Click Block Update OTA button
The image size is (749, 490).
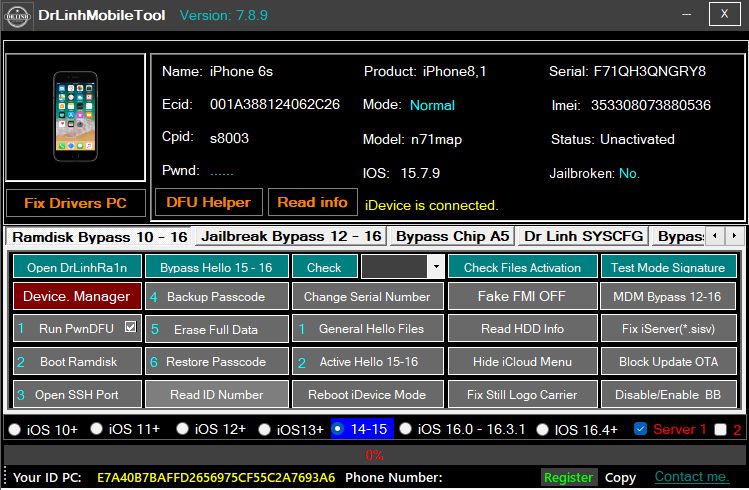(x=668, y=362)
